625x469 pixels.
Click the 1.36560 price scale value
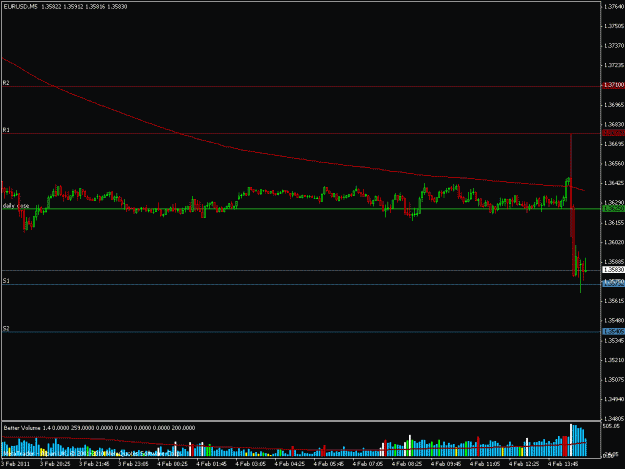tap(614, 163)
